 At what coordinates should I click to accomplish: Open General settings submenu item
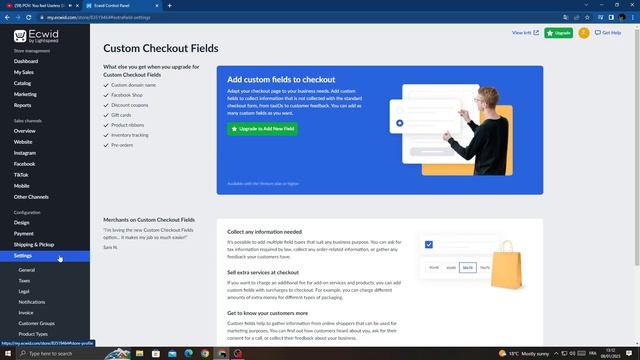point(27,270)
